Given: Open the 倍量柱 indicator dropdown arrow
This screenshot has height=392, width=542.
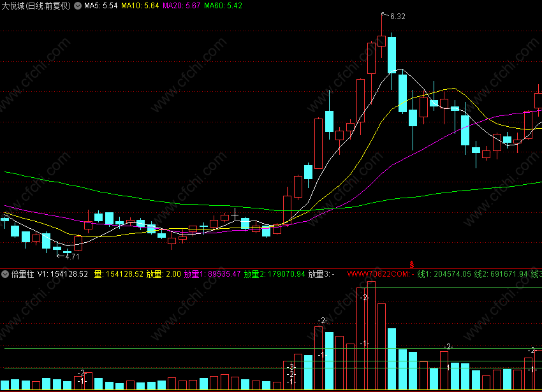Looking at the screenshot, I should click(5, 274).
